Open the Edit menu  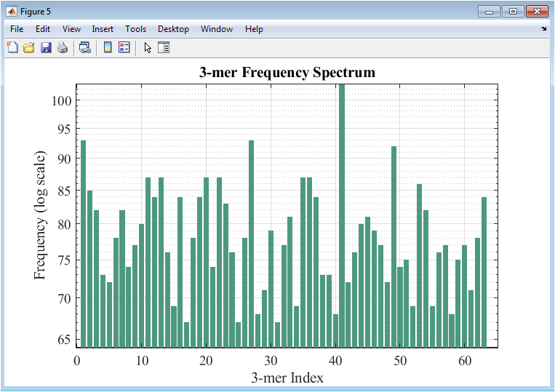click(43, 29)
